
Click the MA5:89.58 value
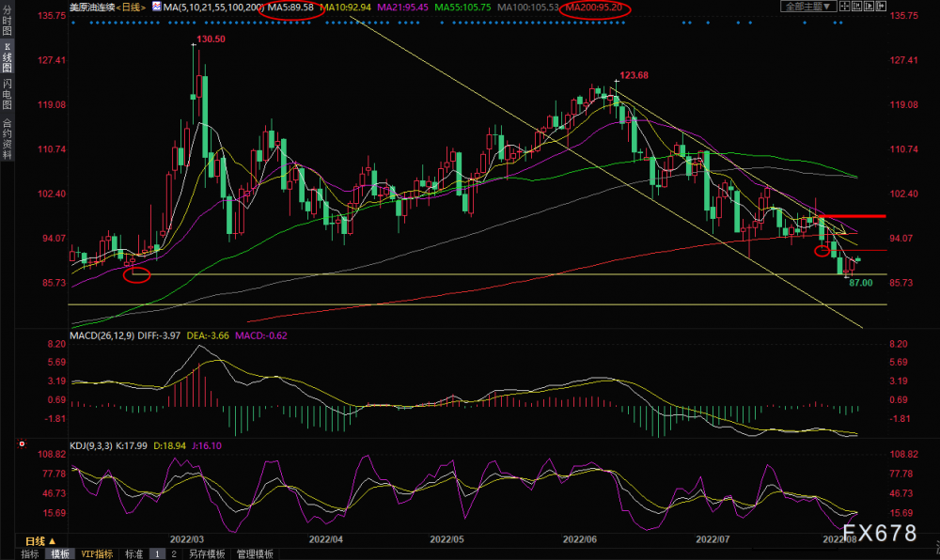point(290,8)
